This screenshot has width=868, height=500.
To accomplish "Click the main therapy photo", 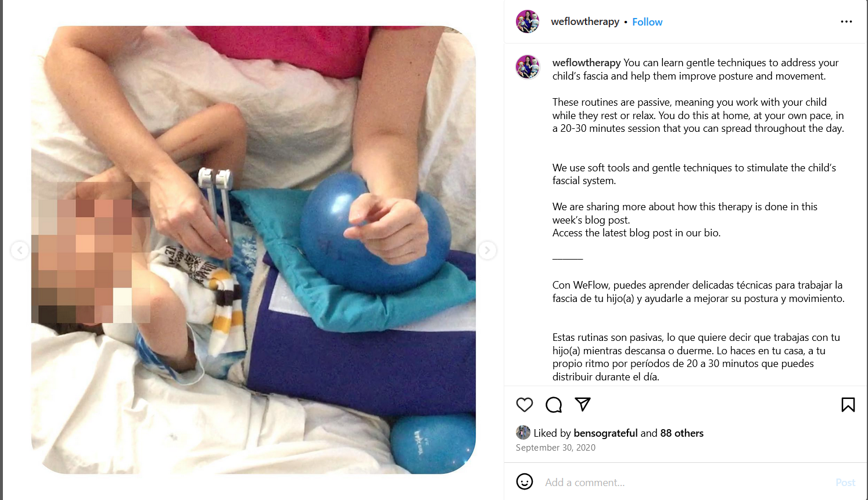I will [x=253, y=250].
